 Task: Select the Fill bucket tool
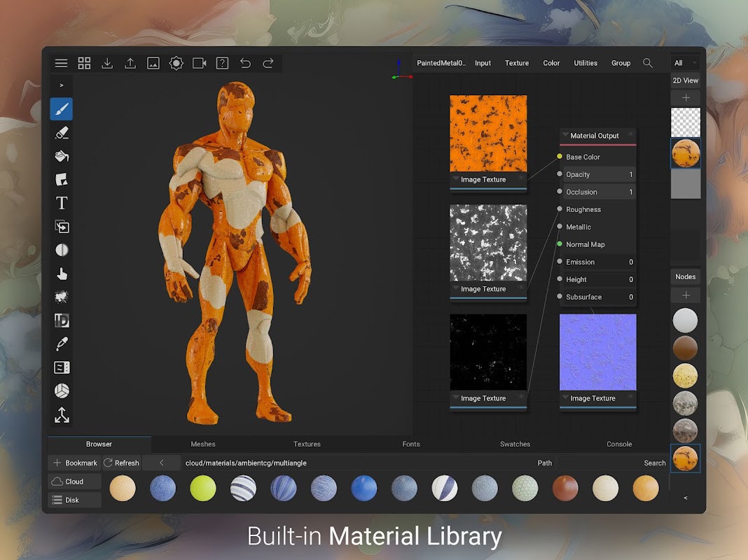(x=62, y=156)
